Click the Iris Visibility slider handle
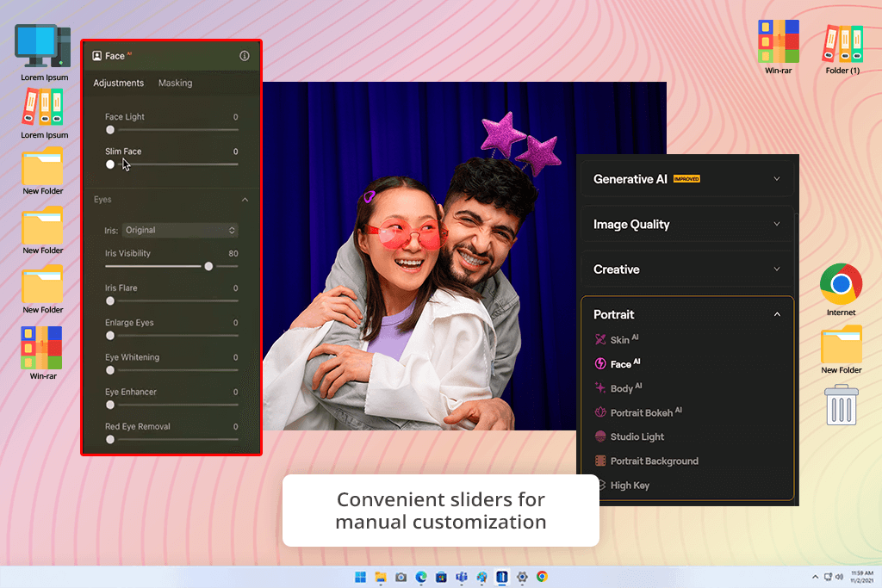Image resolution: width=882 pixels, height=588 pixels. pos(208,267)
